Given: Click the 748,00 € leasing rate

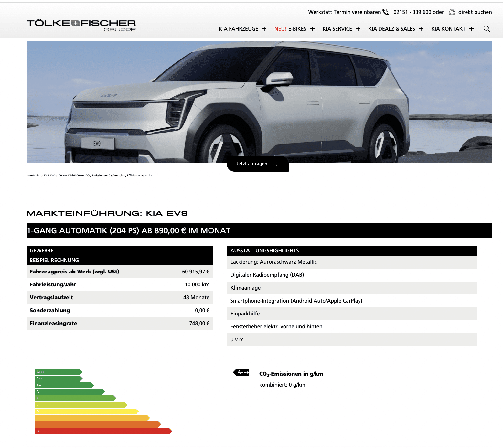Looking at the screenshot, I should pyautogui.click(x=199, y=323).
